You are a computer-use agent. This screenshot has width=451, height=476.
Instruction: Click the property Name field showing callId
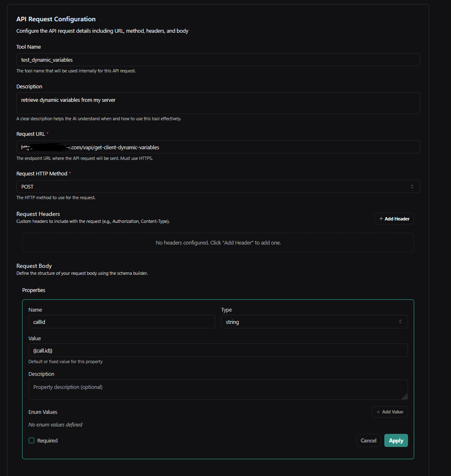pos(121,322)
